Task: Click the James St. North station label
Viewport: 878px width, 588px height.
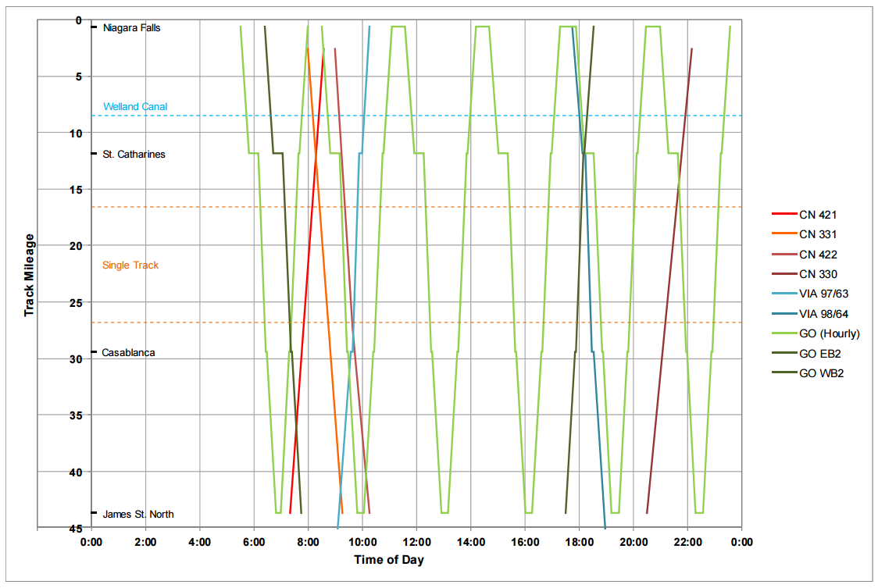Action: click(x=138, y=515)
